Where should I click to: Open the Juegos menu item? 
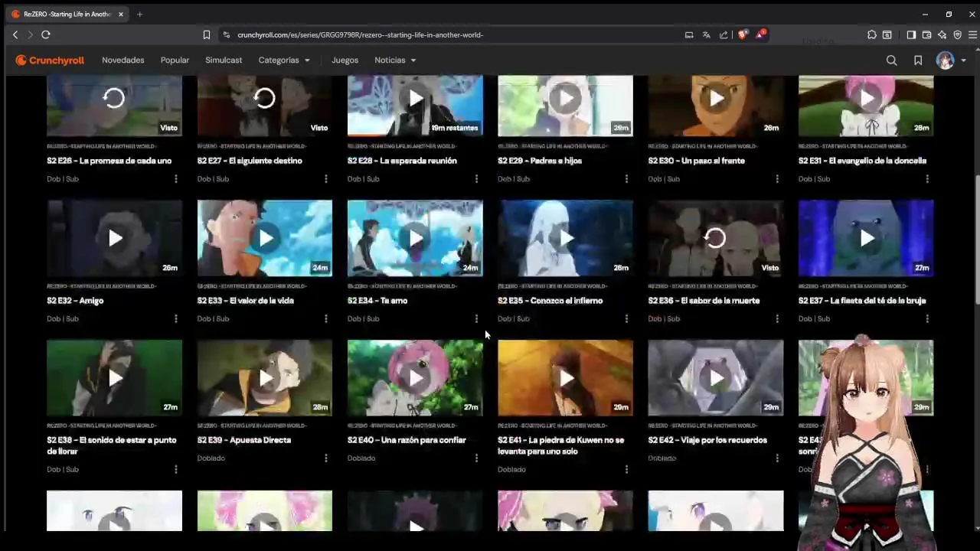[x=345, y=60]
